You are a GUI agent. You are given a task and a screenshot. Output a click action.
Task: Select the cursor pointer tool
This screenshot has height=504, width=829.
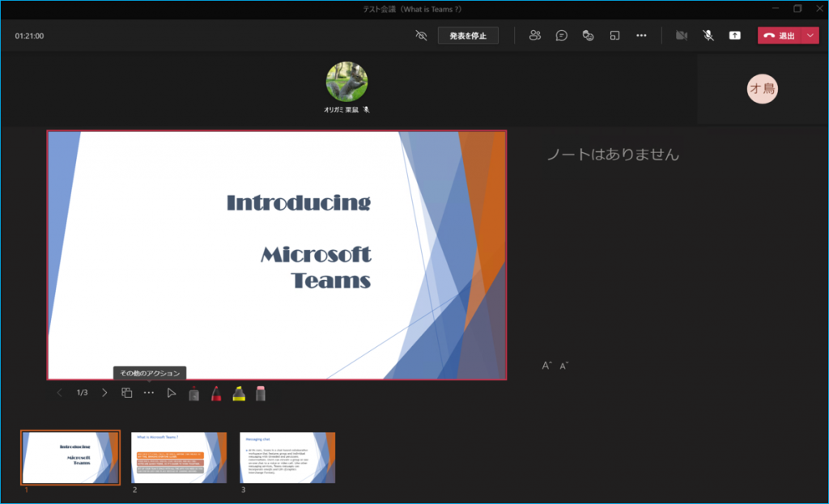pos(172,393)
